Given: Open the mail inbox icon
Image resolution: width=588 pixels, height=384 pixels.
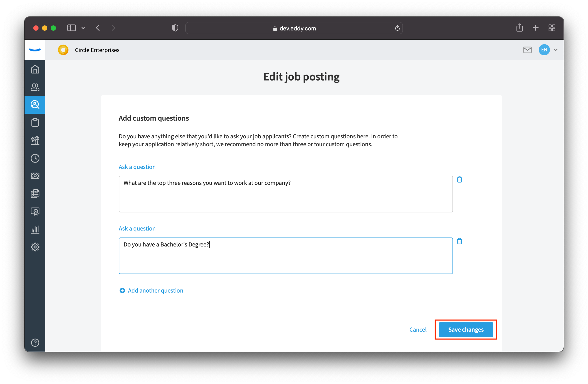Looking at the screenshot, I should pyautogui.click(x=527, y=50).
